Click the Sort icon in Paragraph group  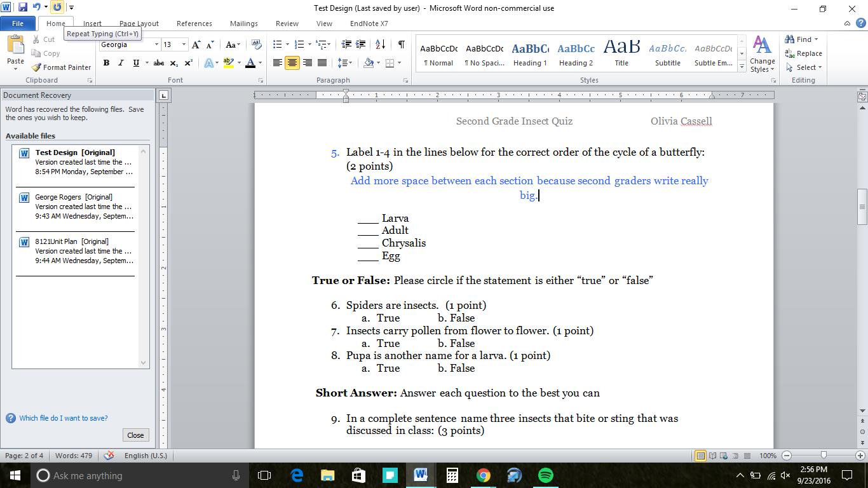click(380, 44)
